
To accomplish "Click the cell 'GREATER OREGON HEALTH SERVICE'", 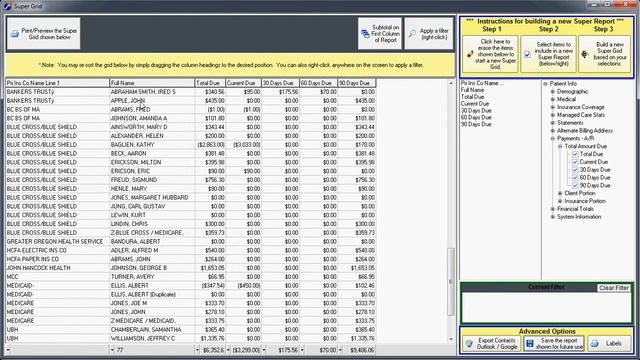I will 57,242.
